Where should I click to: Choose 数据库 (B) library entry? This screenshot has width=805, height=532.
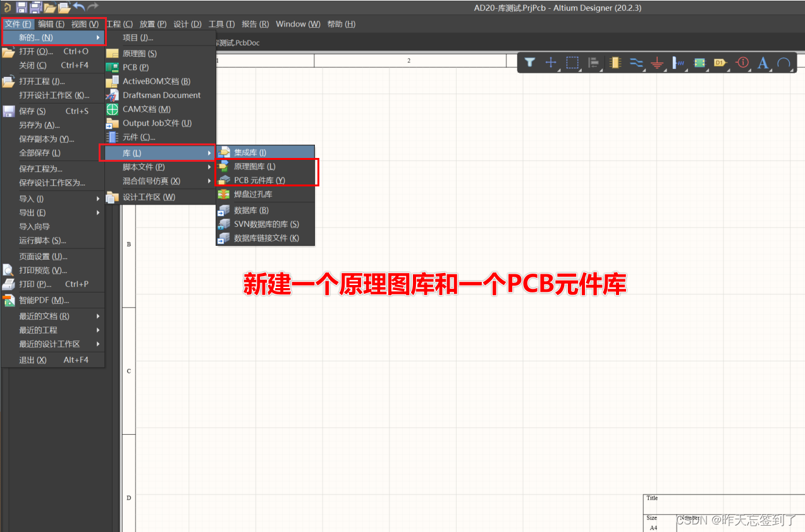[x=266, y=210]
